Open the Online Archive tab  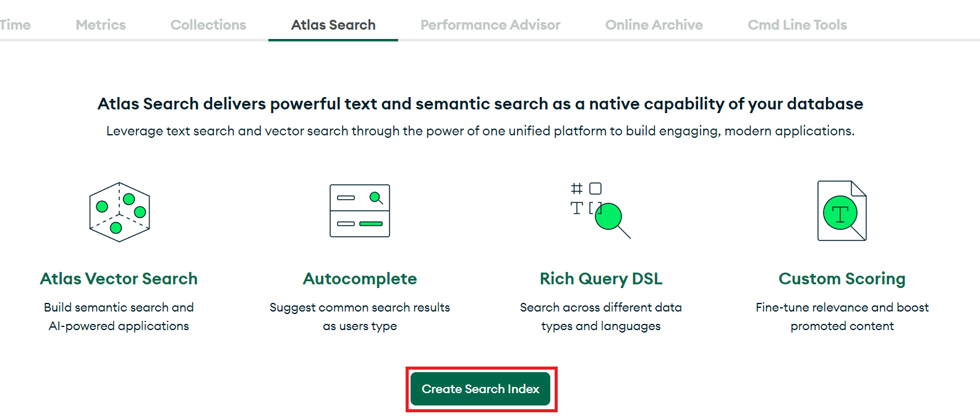tap(654, 25)
